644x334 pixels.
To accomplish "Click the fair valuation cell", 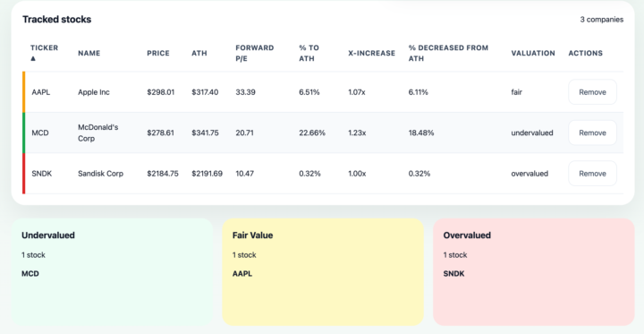I will pos(517,92).
